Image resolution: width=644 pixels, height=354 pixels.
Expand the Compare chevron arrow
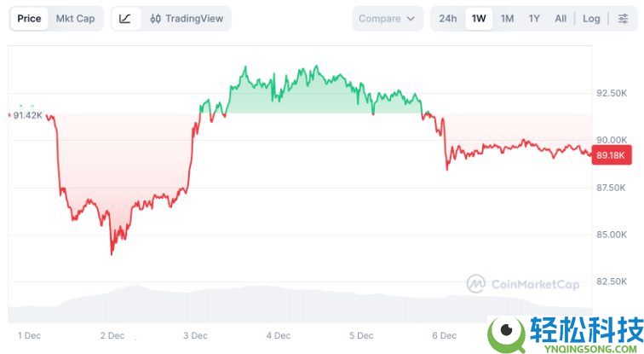(x=411, y=19)
